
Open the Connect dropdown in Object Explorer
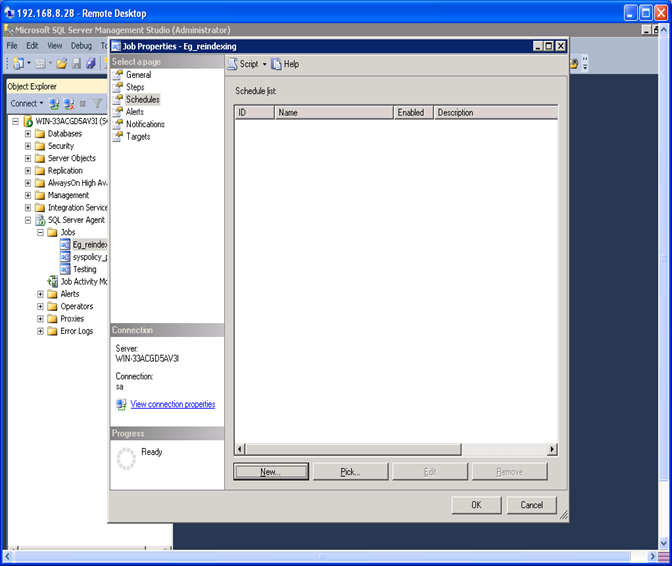pos(42,104)
